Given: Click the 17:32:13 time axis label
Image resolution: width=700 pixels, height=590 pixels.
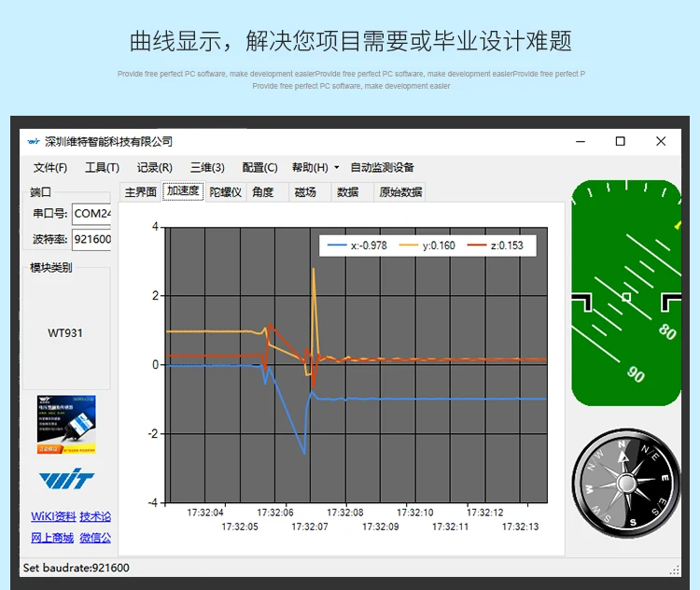Looking at the screenshot, I should tap(520, 527).
